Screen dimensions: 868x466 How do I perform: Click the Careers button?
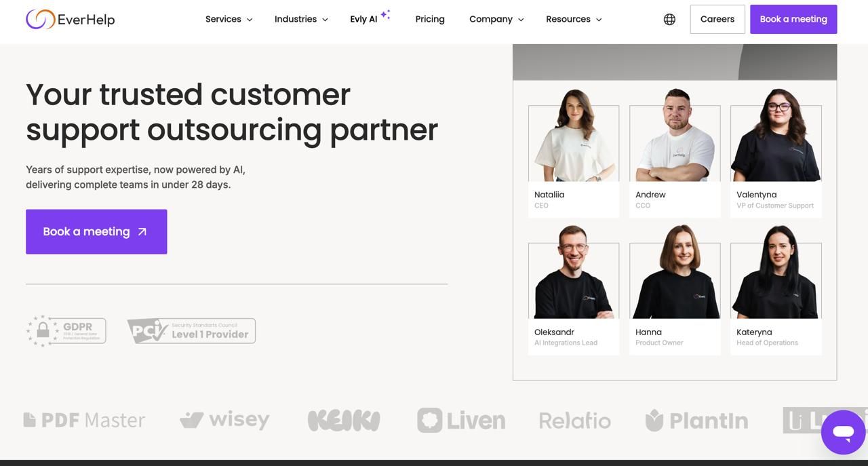click(717, 19)
